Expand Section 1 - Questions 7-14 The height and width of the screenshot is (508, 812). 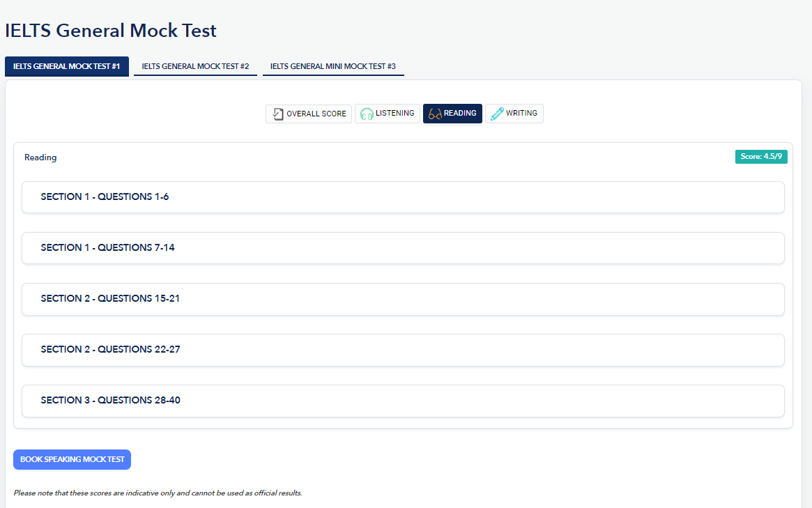[403, 248]
